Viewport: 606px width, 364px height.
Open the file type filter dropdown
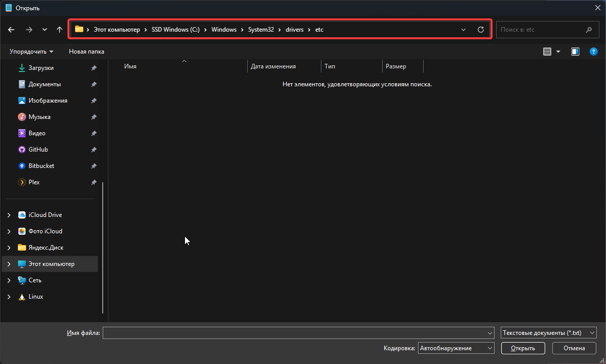point(548,333)
